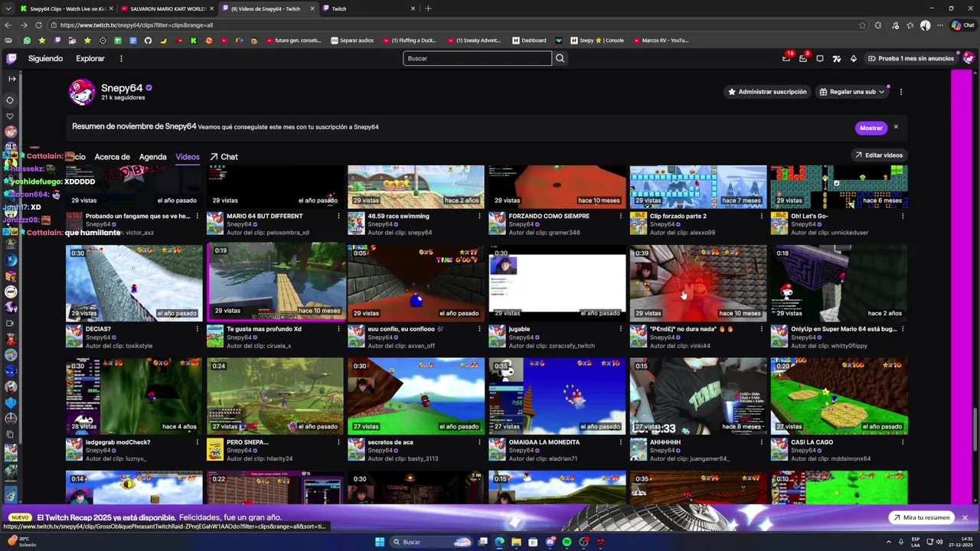The height and width of the screenshot is (551, 980).
Task: Click the search magnifier button
Action: [x=560, y=58]
